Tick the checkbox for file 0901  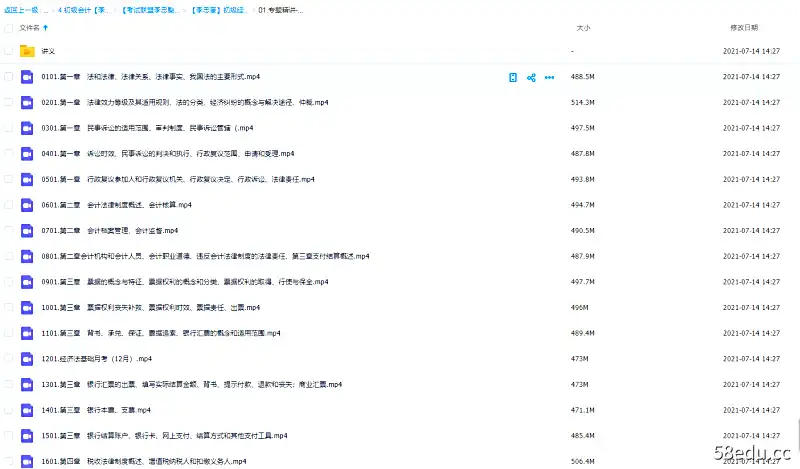pos(9,281)
